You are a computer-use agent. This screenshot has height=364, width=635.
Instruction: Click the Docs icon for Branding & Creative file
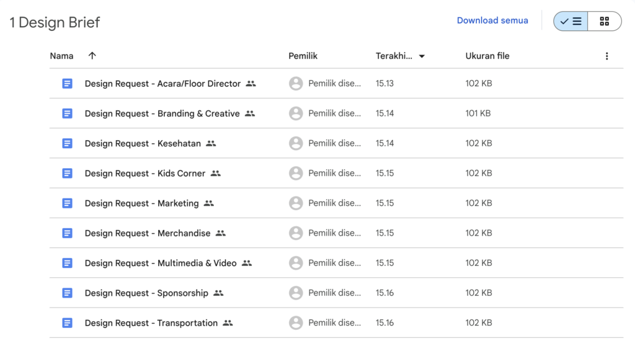[68, 113]
